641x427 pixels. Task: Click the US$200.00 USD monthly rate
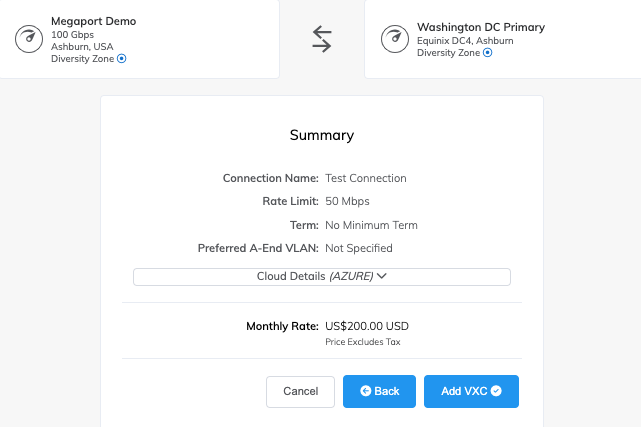point(367,326)
